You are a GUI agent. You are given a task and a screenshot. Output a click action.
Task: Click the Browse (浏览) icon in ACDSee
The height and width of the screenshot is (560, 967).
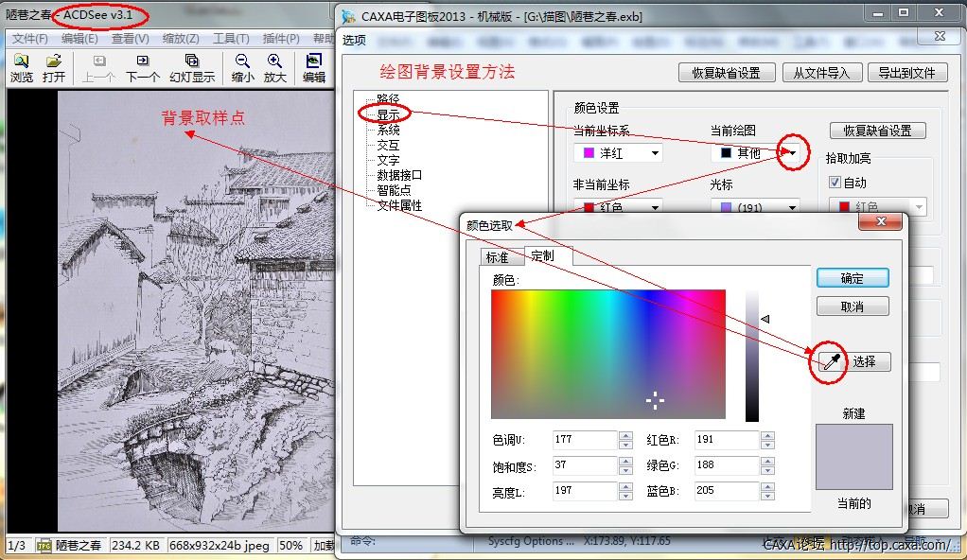click(x=21, y=61)
